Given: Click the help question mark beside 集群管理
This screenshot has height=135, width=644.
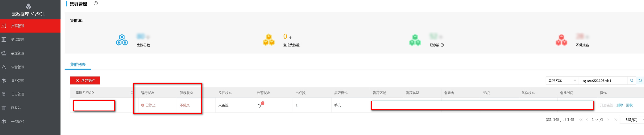Looking at the screenshot, I should coord(96,3).
